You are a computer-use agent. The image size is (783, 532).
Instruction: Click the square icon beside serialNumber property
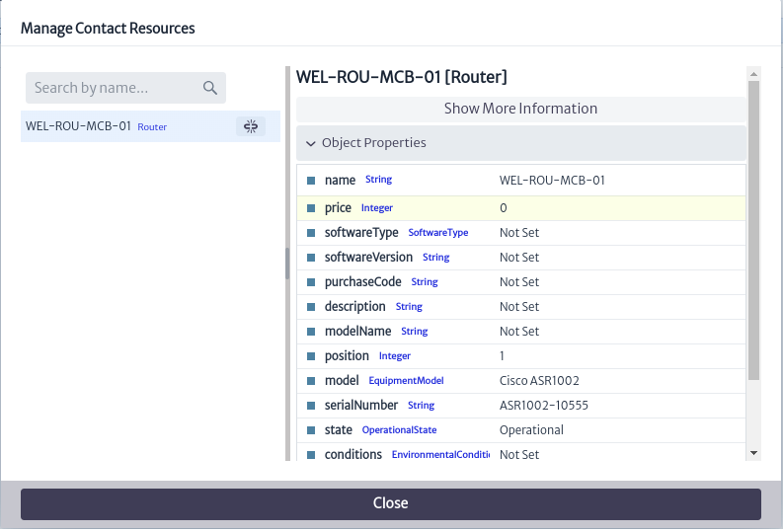point(311,406)
